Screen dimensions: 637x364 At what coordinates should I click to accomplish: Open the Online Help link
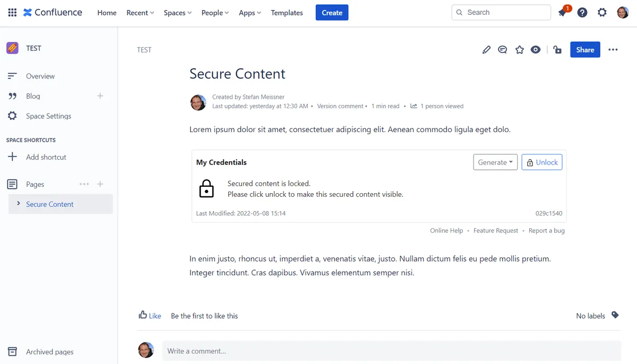point(446,231)
